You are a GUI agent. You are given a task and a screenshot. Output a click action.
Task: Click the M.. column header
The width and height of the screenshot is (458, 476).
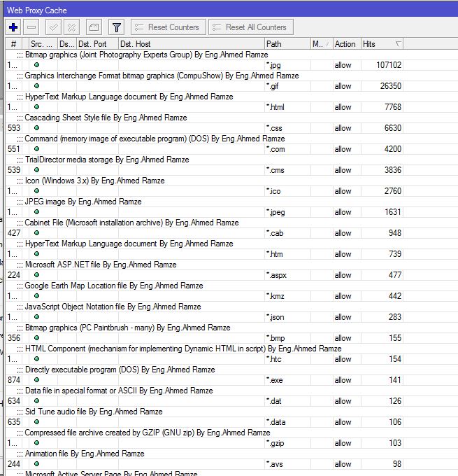pos(322,44)
